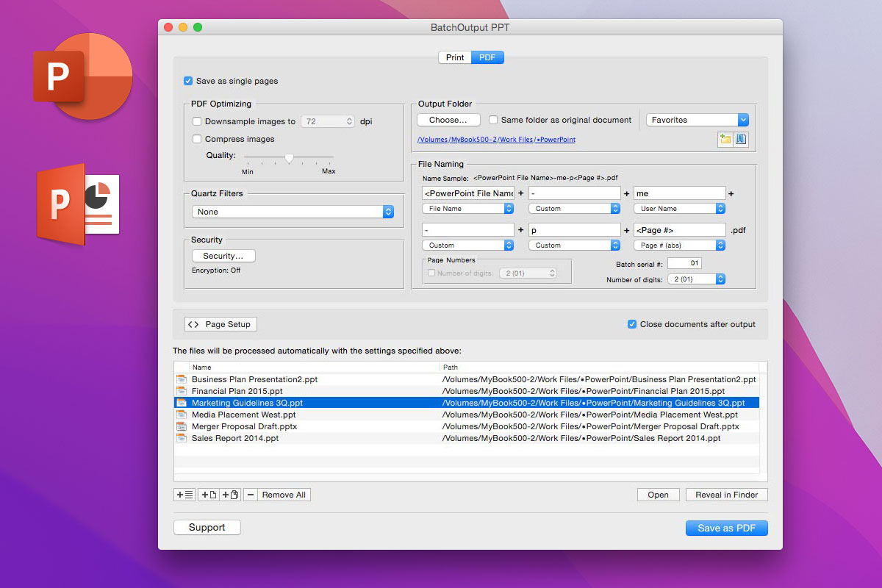Select Marketing Guidelines 3Q.ppt name
The image size is (882, 588).
(247, 403)
